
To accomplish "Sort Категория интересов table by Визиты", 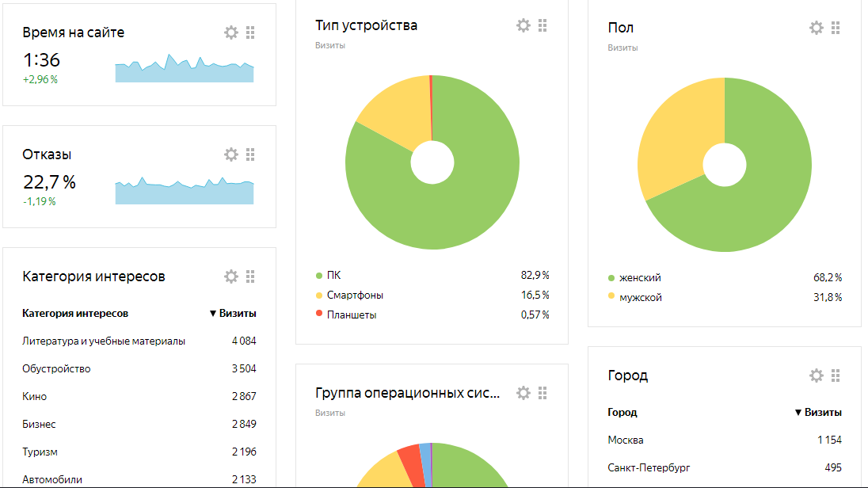I will 233,314.
